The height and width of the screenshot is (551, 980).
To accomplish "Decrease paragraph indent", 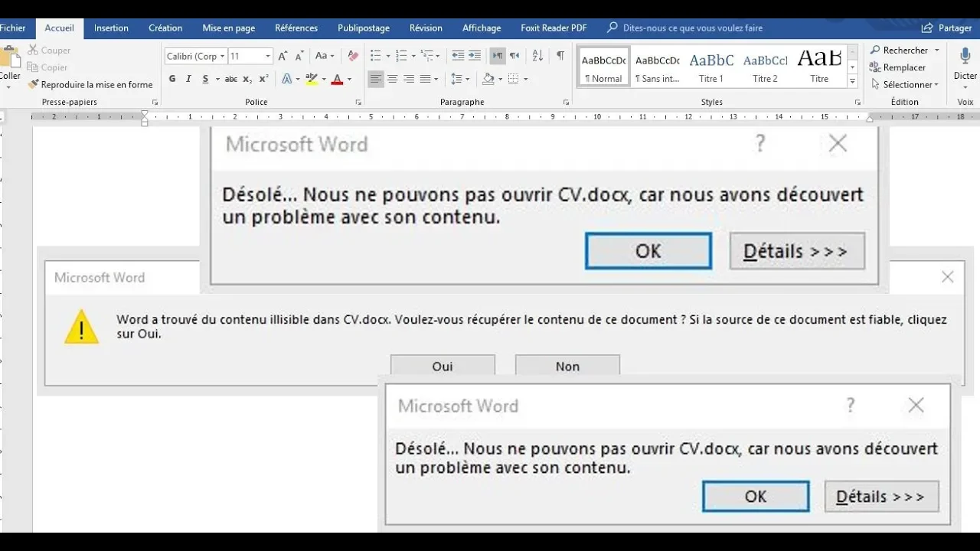I will coord(458,56).
